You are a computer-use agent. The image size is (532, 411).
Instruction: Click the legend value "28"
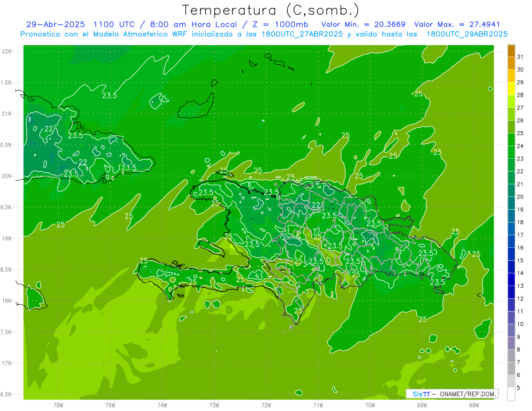(x=520, y=95)
